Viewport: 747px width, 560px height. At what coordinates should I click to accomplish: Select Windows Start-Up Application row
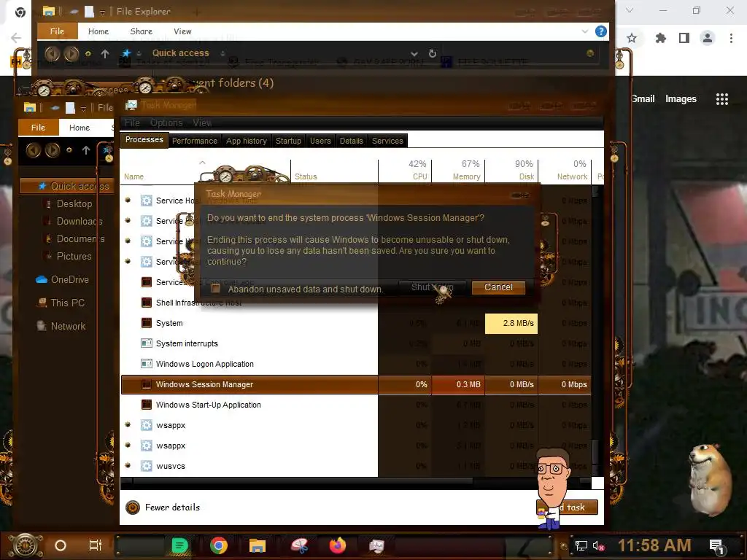tap(356, 405)
